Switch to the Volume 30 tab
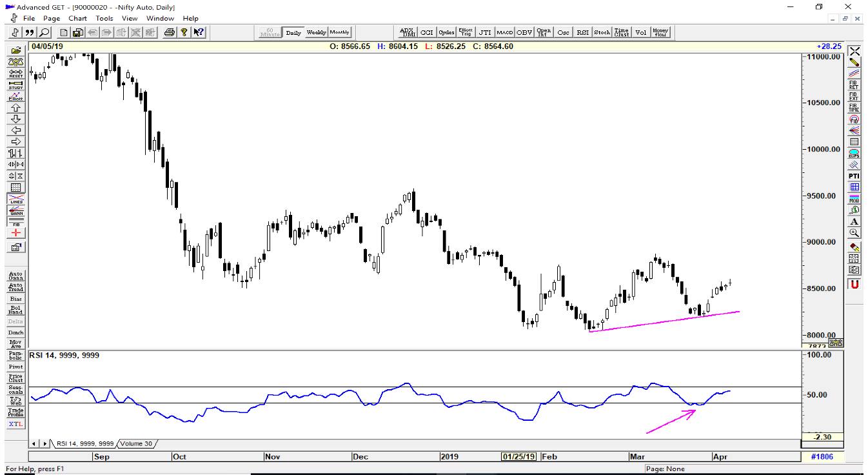This screenshot has height=475, width=868. 135,443
